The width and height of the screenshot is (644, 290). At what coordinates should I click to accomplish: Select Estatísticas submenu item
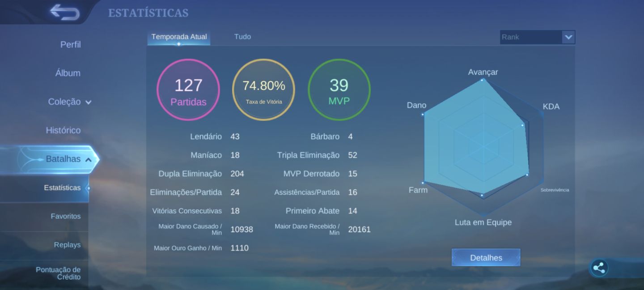62,188
